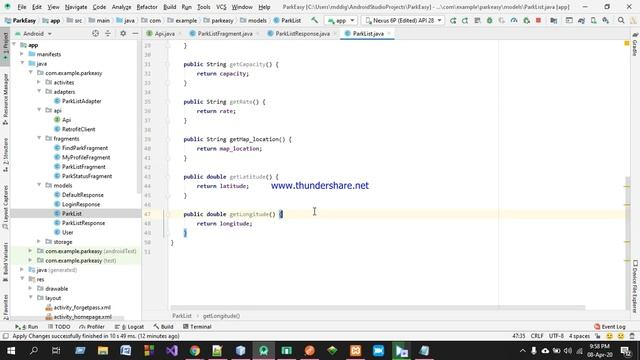This screenshot has width=640, height=360.
Task: Click the red Stop button icon
Action: coord(538,20)
